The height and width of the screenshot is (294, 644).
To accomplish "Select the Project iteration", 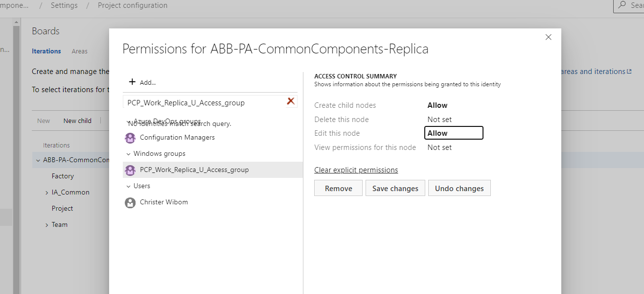I will click(x=63, y=209).
